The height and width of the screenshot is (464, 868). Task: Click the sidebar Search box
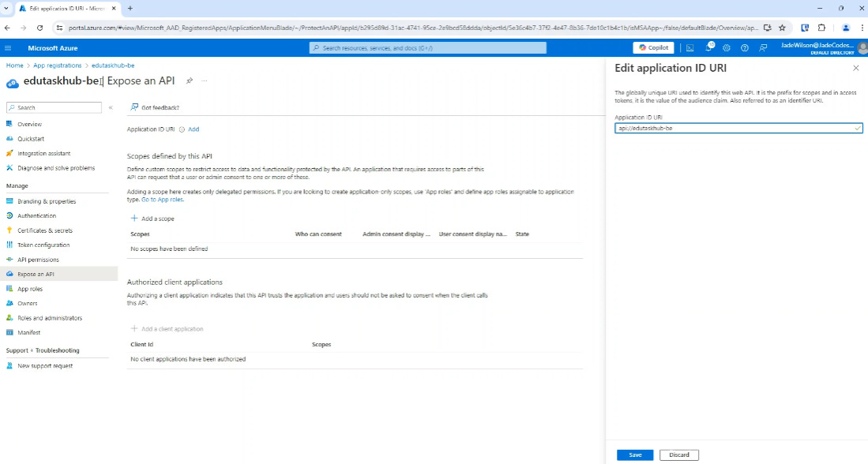tap(54, 108)
